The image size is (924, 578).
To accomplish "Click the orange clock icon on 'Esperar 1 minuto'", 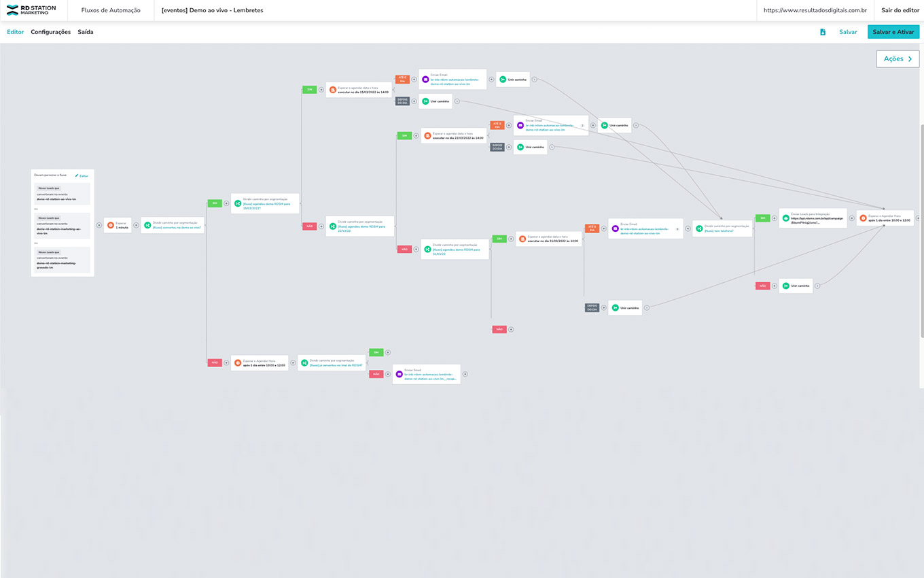I will click(111, 225).
